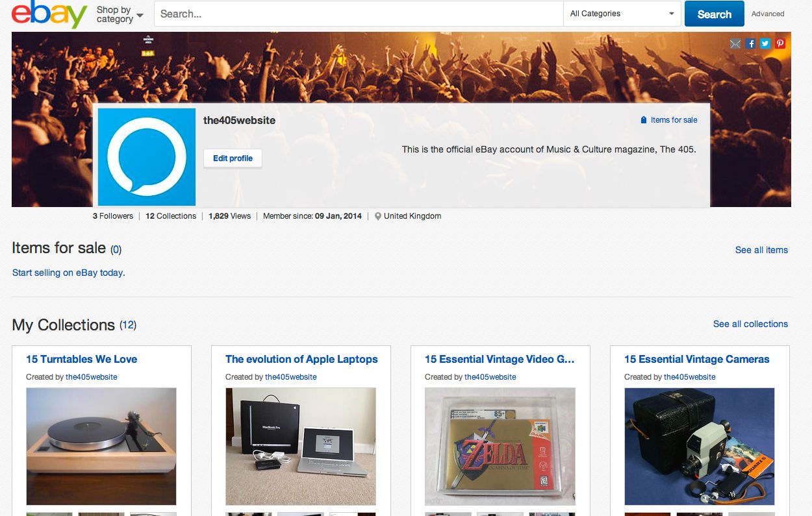Share profile on Facebook icon

(751, 43)
